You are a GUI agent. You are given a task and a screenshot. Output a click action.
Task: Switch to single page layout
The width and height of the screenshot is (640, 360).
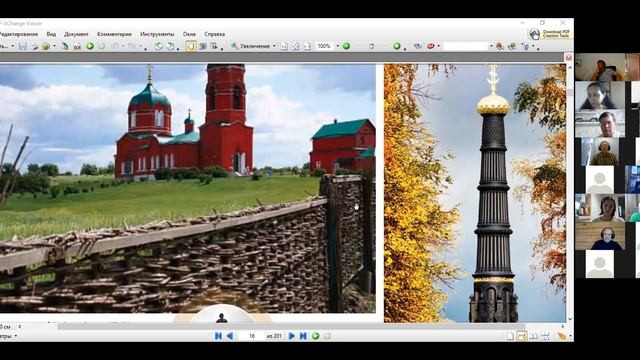[510, 336]
